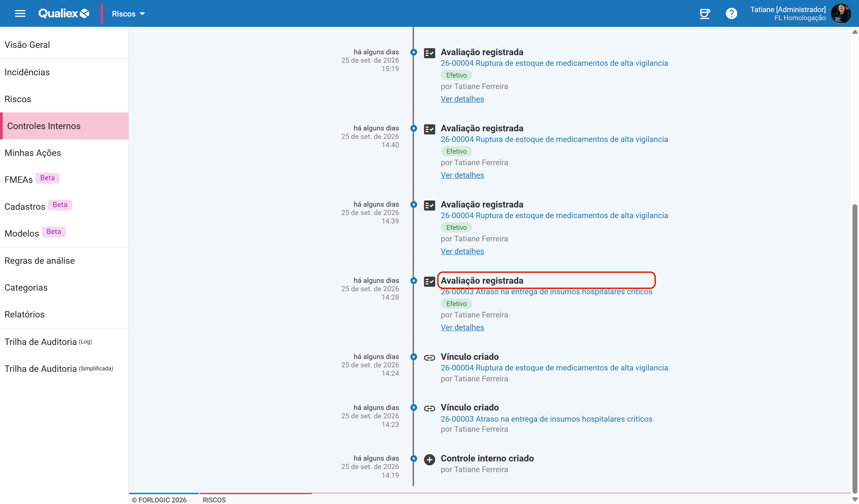Open 26-00004 link in 14:24 Vínculo criado entry

pyautogui.click(x=554, y=368)
